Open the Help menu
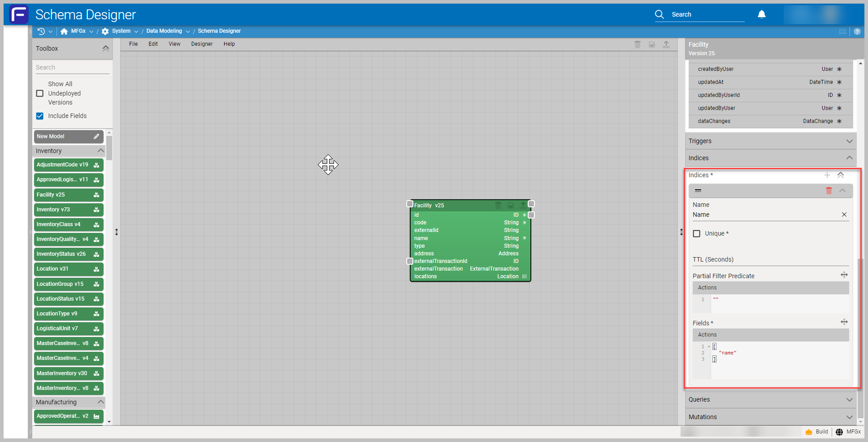 pyautogui.click(x=229, y=44)
